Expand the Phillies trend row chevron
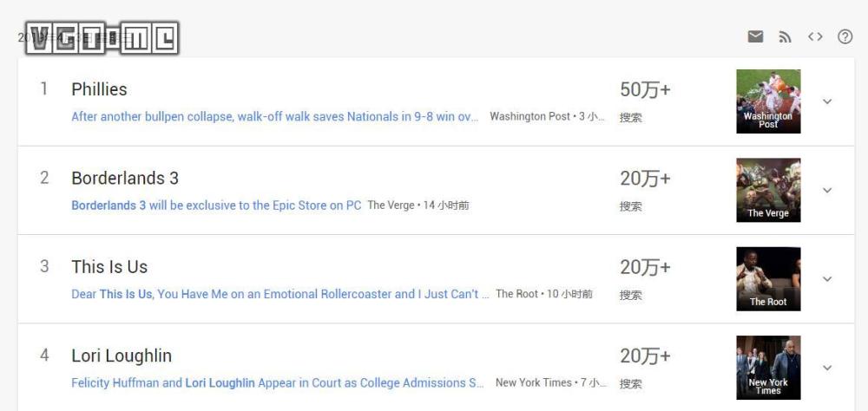 [x=826, y=101]
